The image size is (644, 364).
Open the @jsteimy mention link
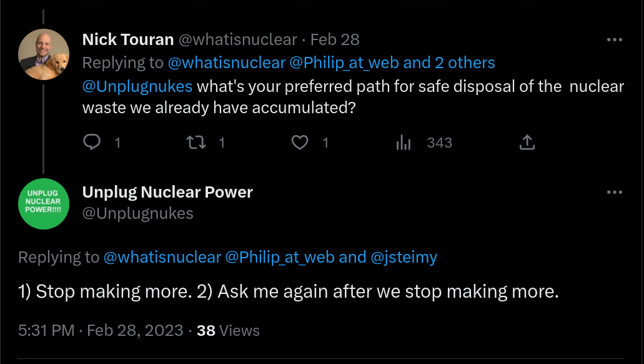coord(404,257)
